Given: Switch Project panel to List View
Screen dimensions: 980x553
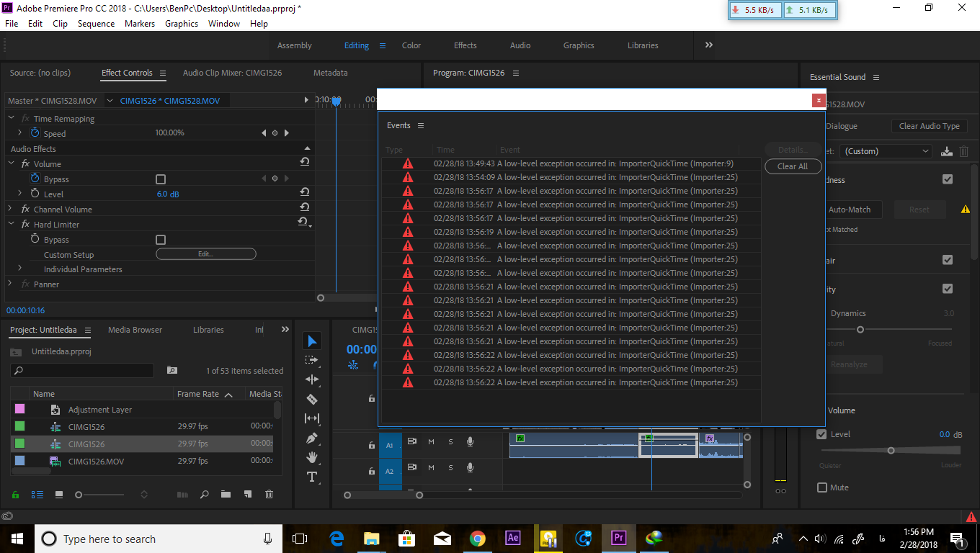Looking at the screenshot, I should point(37,495).
